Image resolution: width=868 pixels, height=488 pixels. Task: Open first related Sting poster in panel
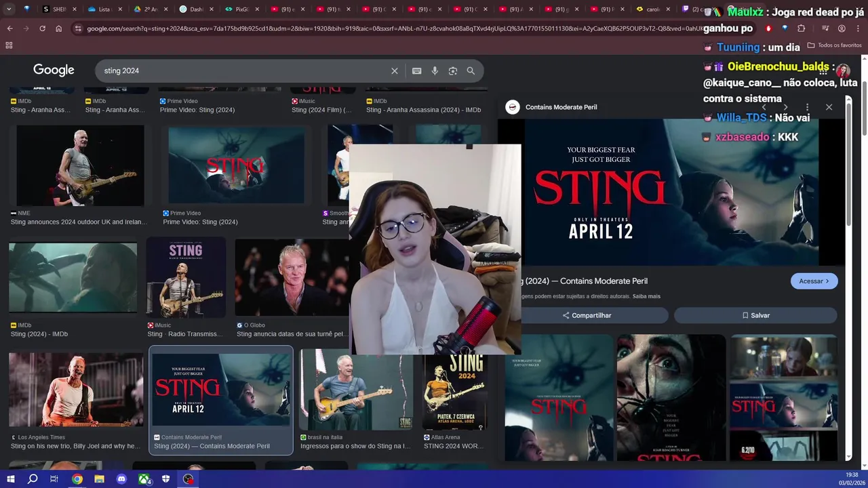tap(559, 398)
